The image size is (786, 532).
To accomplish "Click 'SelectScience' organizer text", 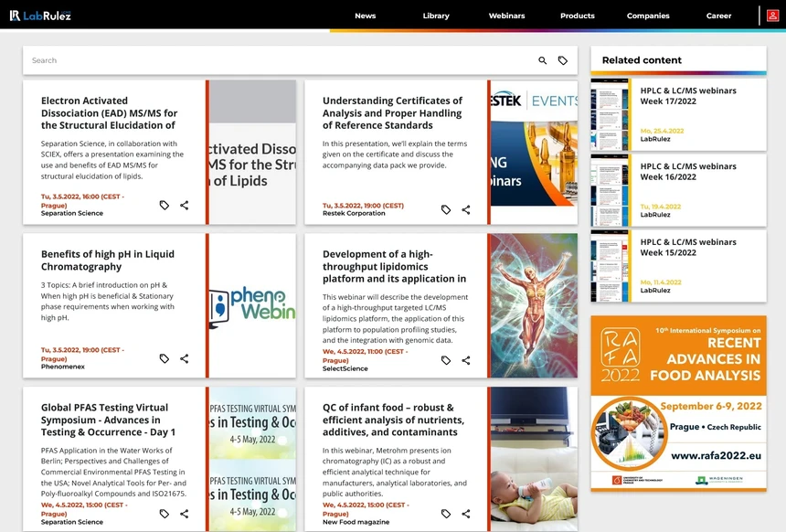I will [x=345, y=368].
